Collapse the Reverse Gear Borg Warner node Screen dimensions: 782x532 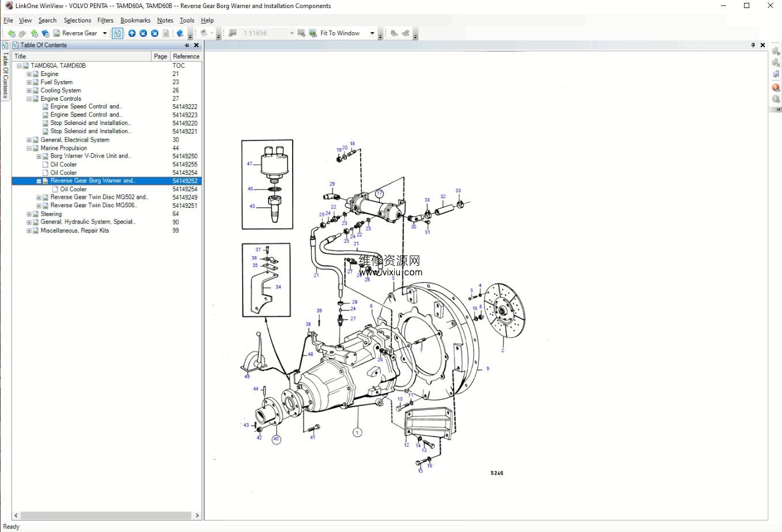39,181
